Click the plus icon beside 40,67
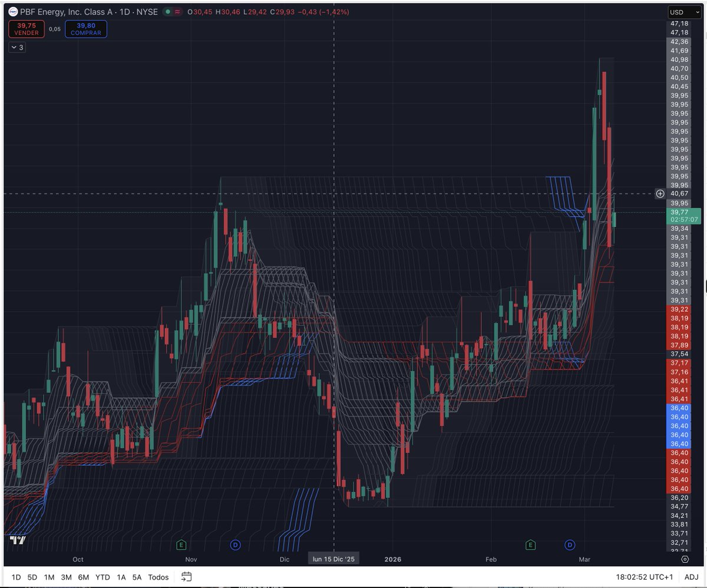 [660, 193]
